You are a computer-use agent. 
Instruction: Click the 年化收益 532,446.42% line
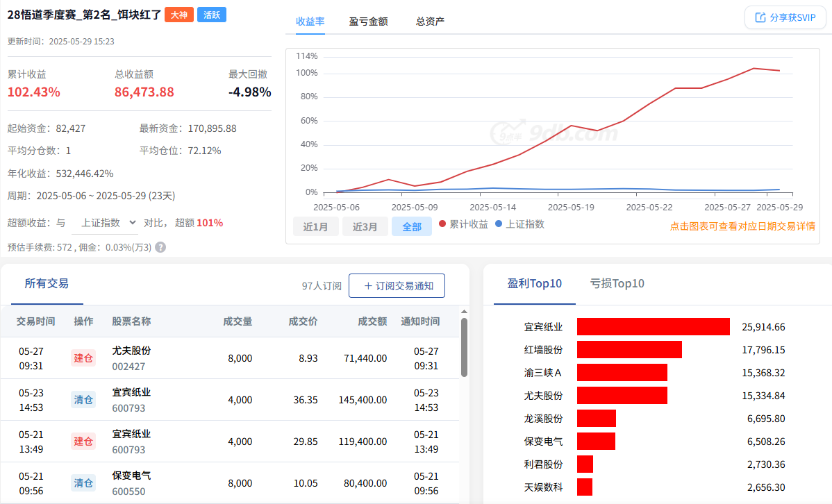[60, 174]
